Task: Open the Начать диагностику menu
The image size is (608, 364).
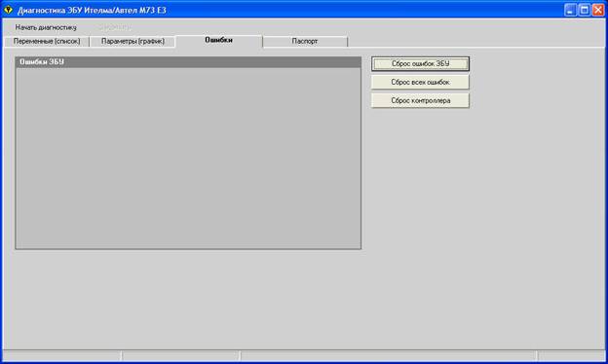Action: (46, 27)
